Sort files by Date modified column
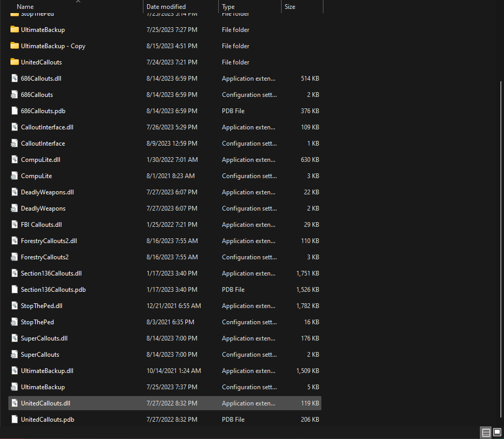Screen dimensions: 504x439 click(166, 7)
